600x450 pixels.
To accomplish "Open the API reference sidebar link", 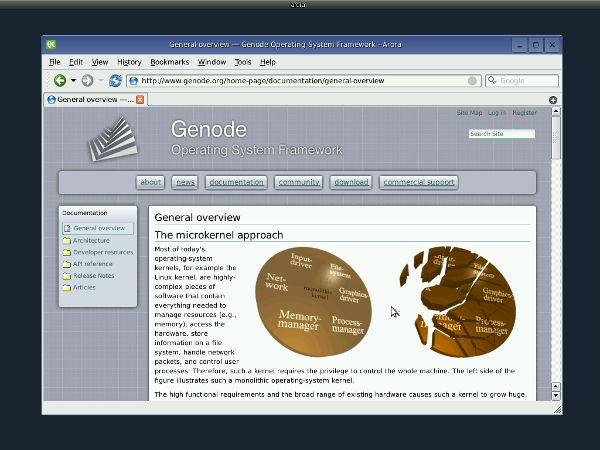I will pos(93,264).
